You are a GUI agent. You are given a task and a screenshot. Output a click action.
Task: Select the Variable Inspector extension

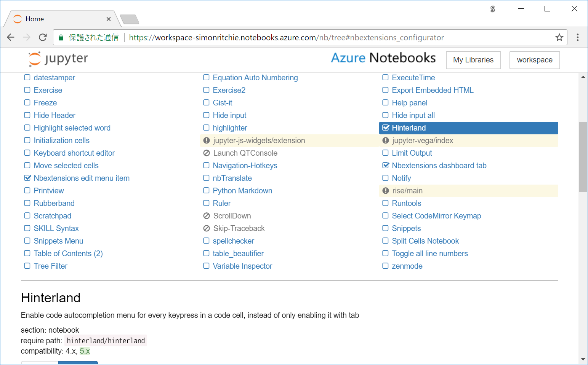[242, 266]
